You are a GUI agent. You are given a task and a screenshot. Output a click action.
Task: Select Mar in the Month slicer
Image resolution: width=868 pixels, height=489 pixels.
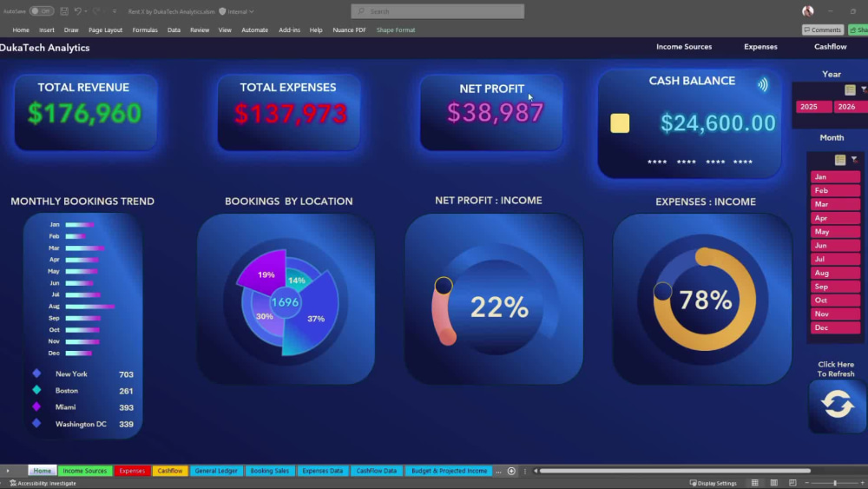(x=835, y=204)
